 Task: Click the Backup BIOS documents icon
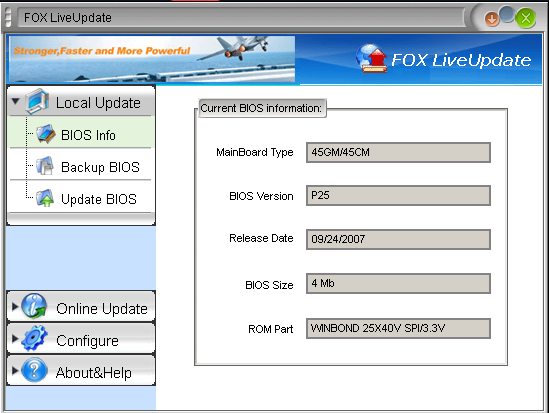point(45,166)
